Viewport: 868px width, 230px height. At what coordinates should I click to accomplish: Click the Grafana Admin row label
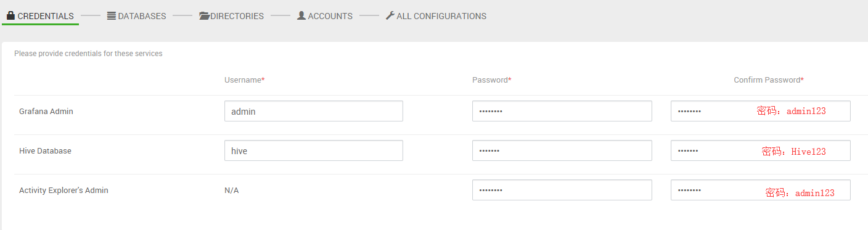(46, 112)
